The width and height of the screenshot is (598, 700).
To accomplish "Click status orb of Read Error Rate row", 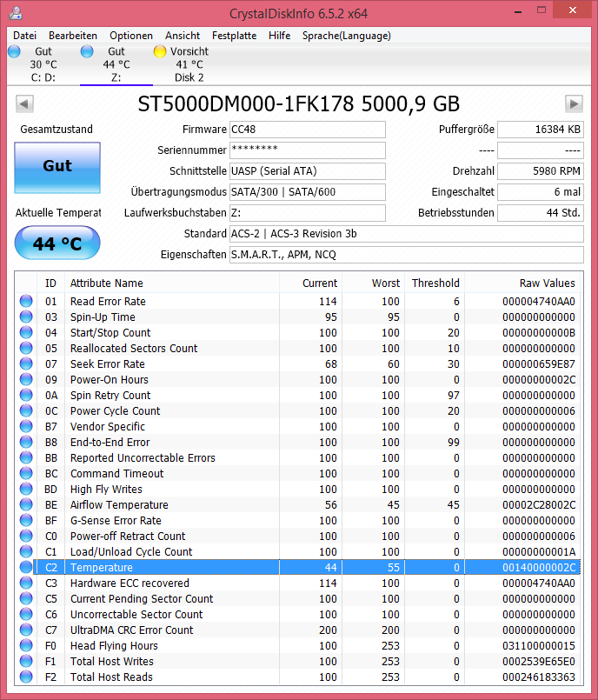I will [x=26, y=301].
